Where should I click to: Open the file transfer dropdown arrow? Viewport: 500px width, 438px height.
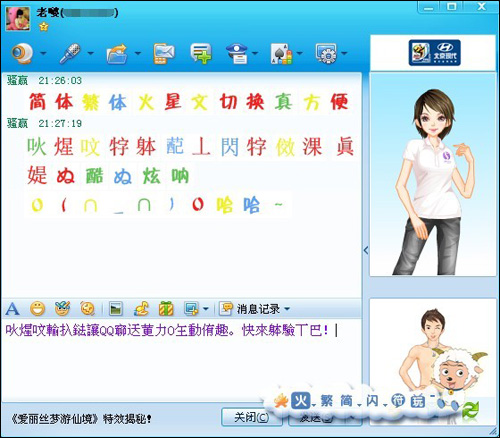point(138,53)
